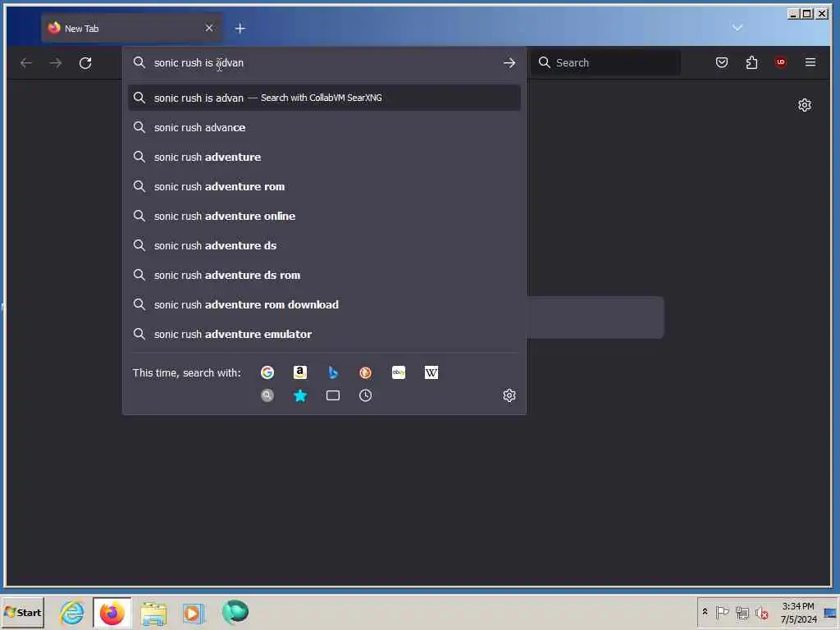Screen dimensions: 840x630
Task: Search this time with Amazon icon
Action: click(300, 372)
